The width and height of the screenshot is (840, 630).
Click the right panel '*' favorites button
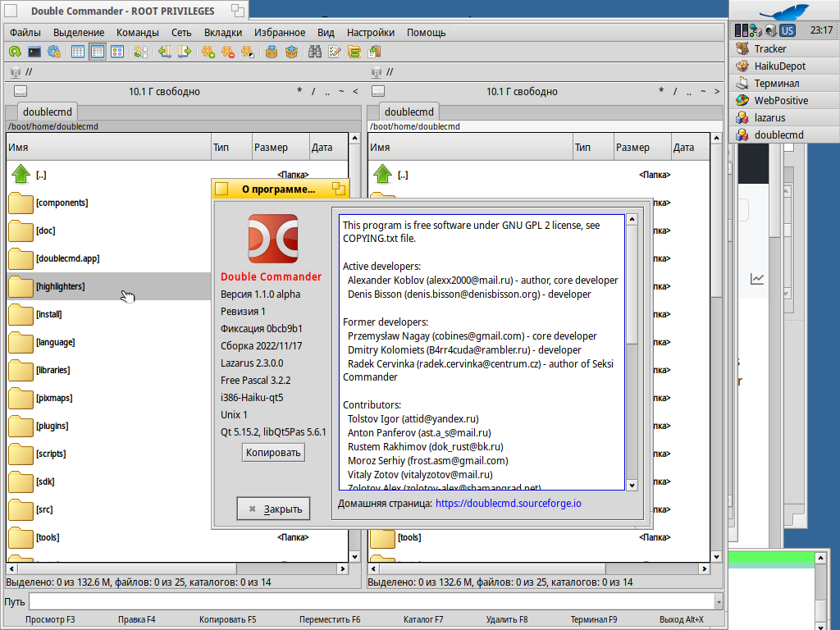coord(661,92)
